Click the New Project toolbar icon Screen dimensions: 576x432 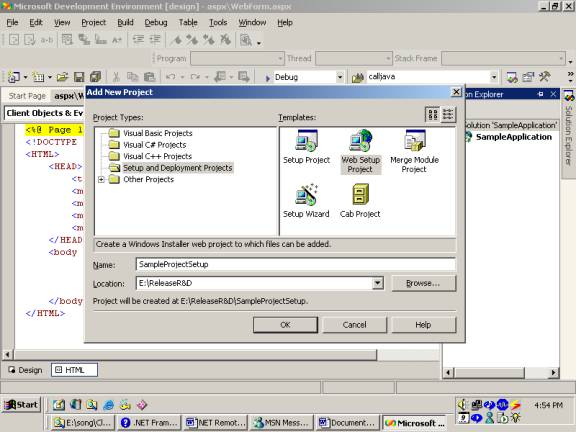(14, 77)
